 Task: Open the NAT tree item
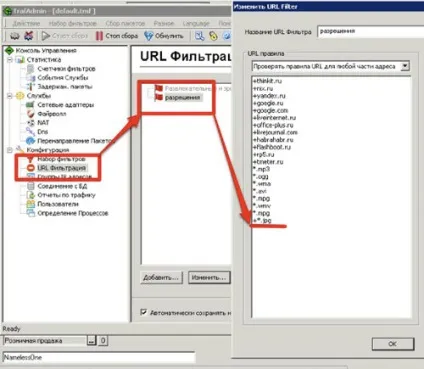pos(43,123)
